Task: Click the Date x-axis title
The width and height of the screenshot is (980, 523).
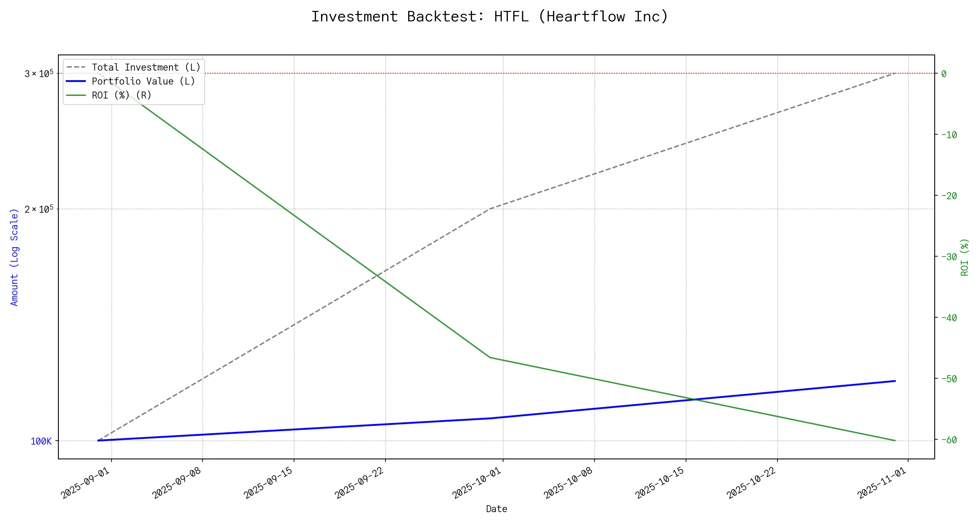Action: tap(497, 509)
